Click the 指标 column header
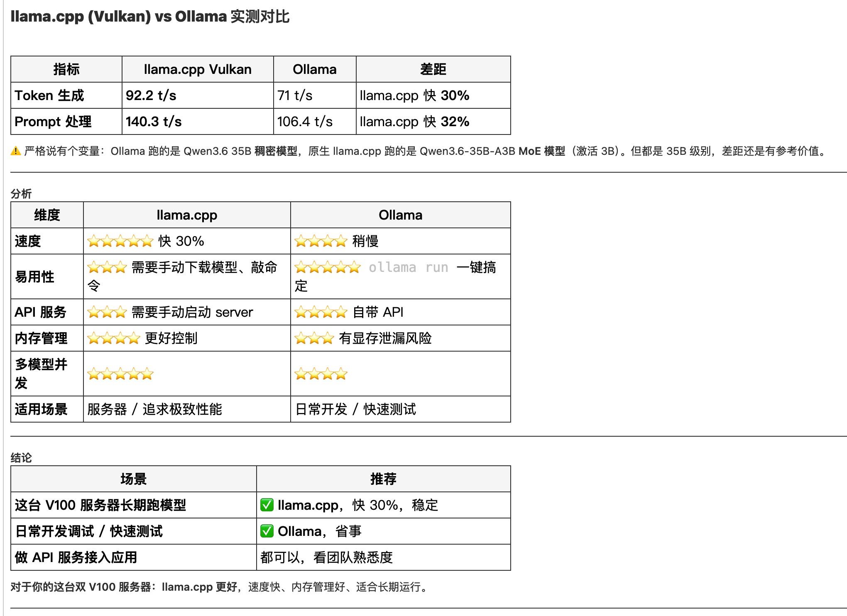 pyautogui.click(x=66, y=69)
